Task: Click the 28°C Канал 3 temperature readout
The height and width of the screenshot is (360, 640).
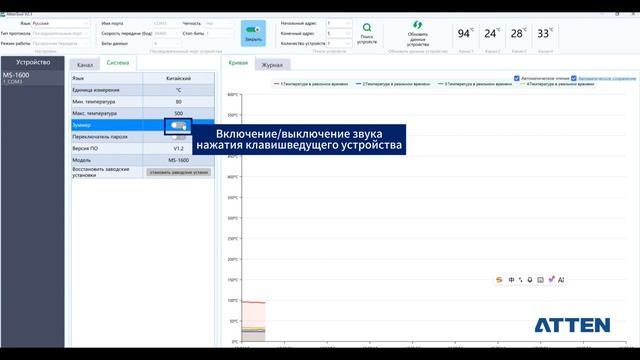Action: point(519,33)
